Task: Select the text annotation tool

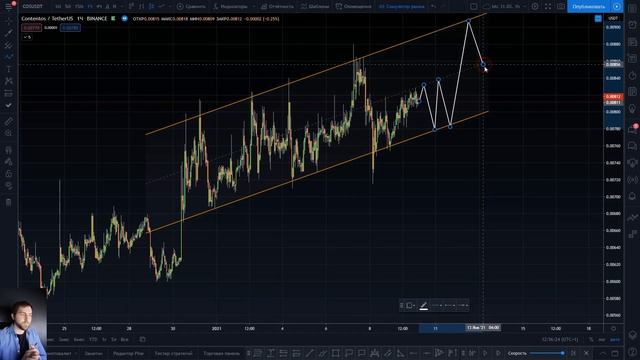Action: pyautogui.click(x=8, y=69)
